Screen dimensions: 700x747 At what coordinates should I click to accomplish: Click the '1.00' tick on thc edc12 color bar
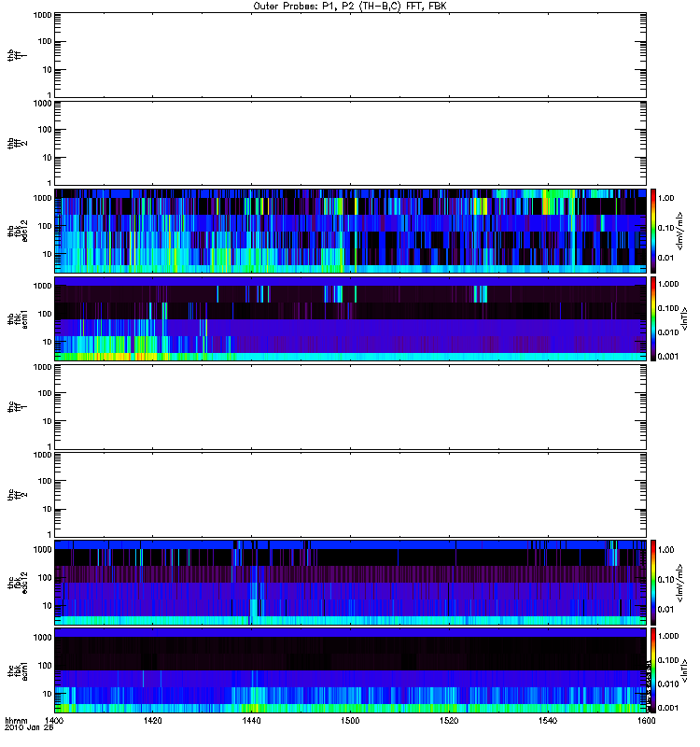tap(666, 550)
